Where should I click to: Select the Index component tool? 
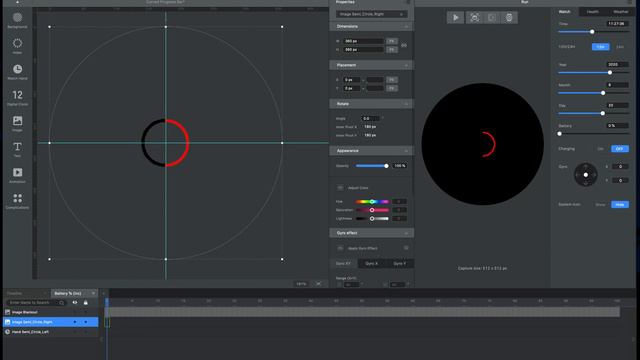pyautogui.click(x=17, y=46)
